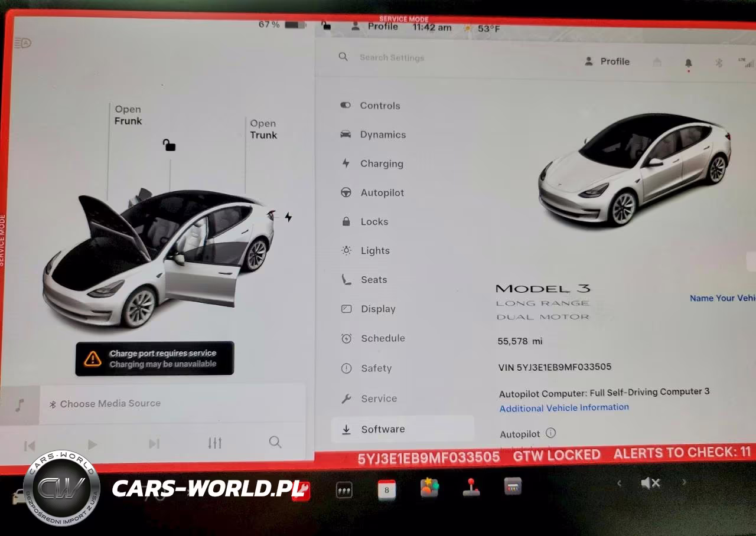
Task: Open the Seats menu
Action: pyautogui.click(x=364, y=280)
